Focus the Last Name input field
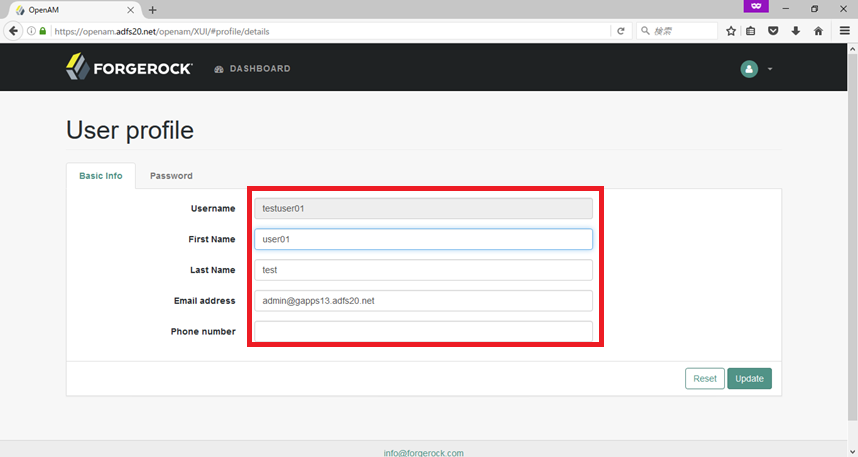The image size is (858, 457). (424, 270)
